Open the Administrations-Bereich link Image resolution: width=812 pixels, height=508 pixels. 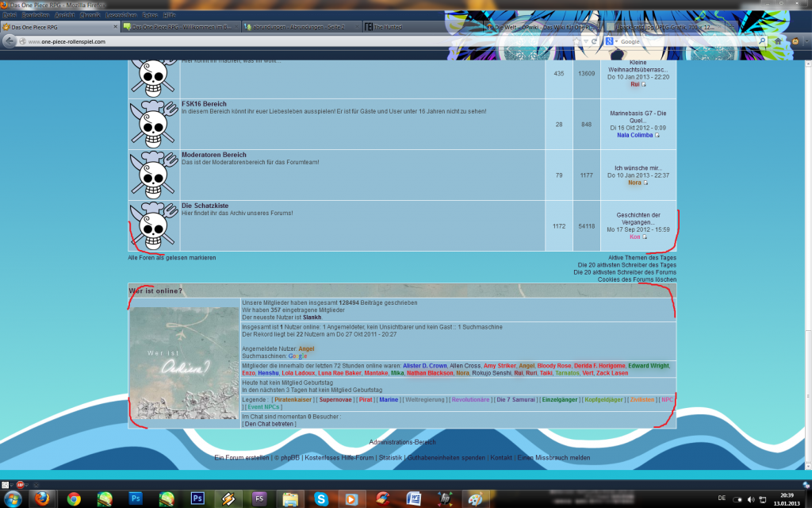point(402,442)
